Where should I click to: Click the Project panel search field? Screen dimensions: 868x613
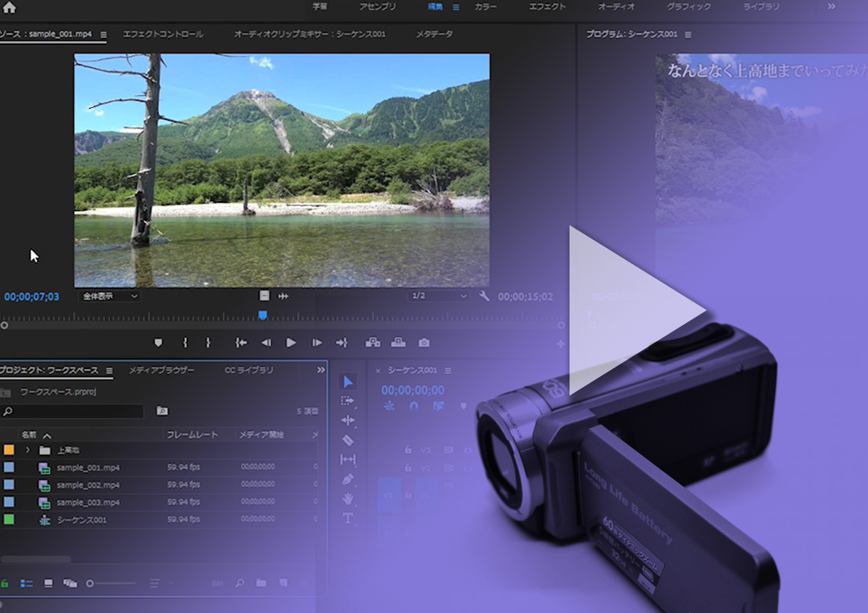click(x=74, y=411)
